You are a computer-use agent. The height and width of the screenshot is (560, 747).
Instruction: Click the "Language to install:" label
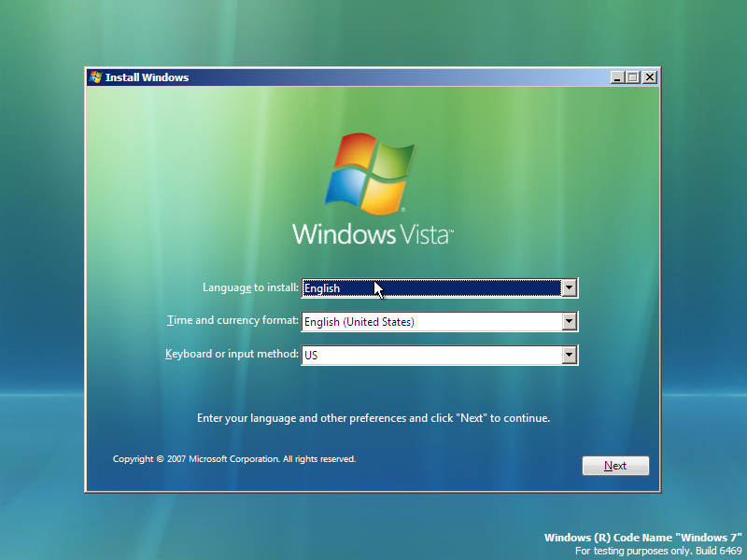(250, 287)
